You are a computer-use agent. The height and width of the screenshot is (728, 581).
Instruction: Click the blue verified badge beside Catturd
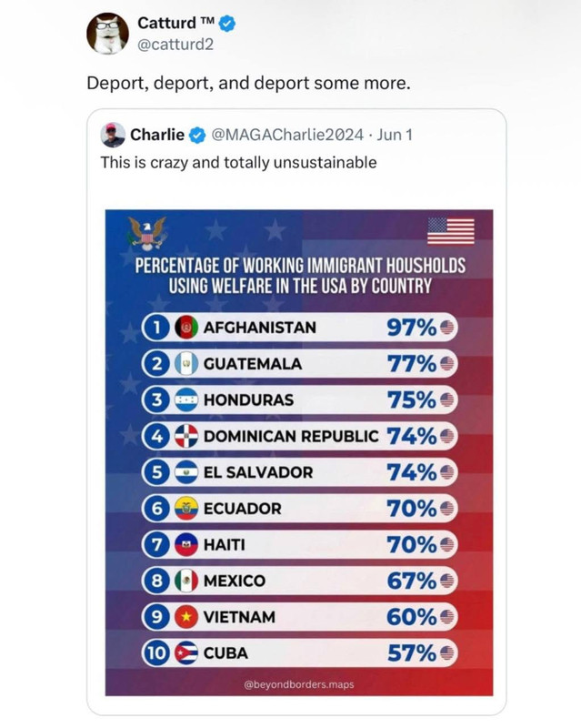coord(226,24)
